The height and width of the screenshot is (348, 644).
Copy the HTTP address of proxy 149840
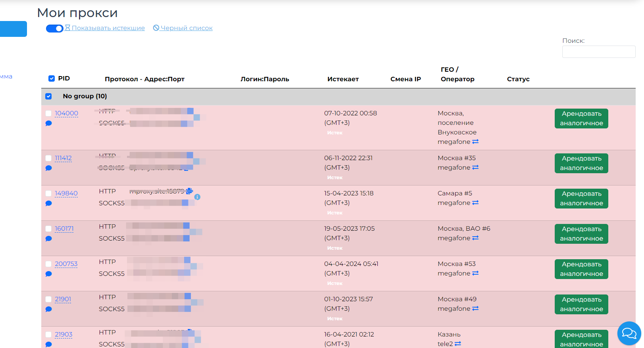190,191
